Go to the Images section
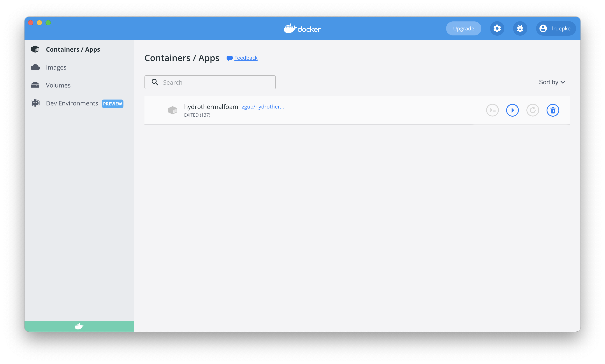Screen dimensions: 605x364 [x=56, y=67]
